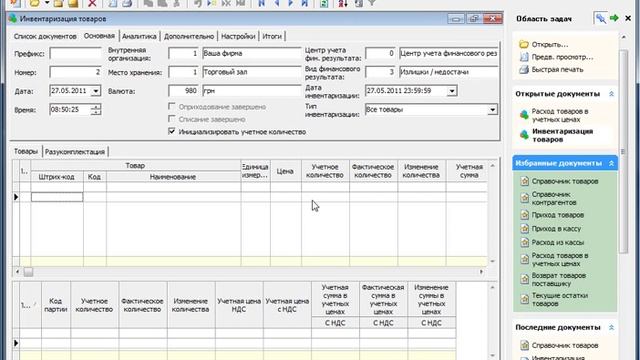Image resolution: width=640 pixels, height=360 pixels.
Task: Click icon beside Справочник контрагентов
Action: [x=524, y=198]
